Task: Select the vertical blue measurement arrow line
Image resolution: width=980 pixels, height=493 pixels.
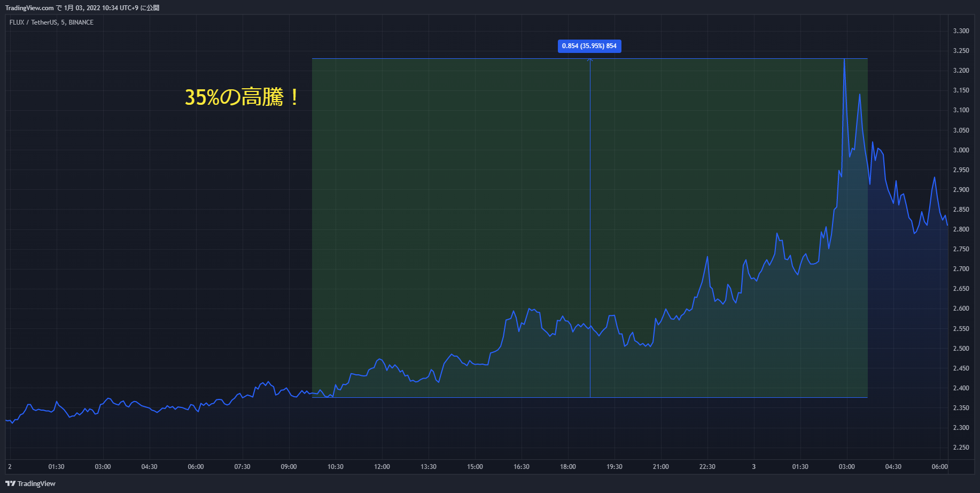Action: tap(590, 228)
